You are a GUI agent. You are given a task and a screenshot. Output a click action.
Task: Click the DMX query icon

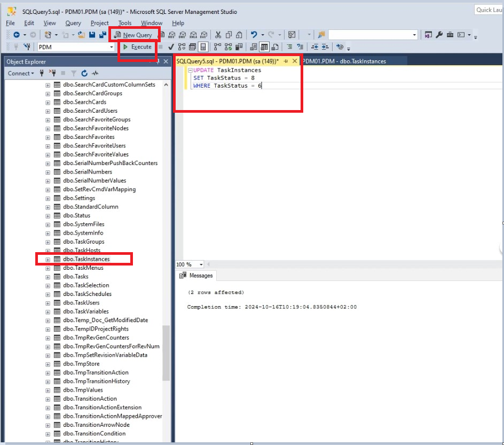tap(183, 35)
